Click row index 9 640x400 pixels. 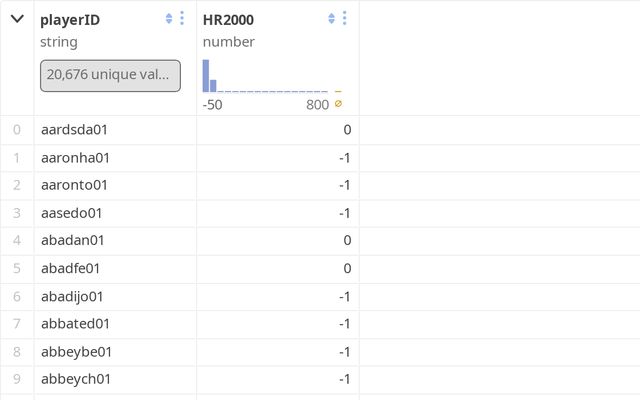[16, 379]
